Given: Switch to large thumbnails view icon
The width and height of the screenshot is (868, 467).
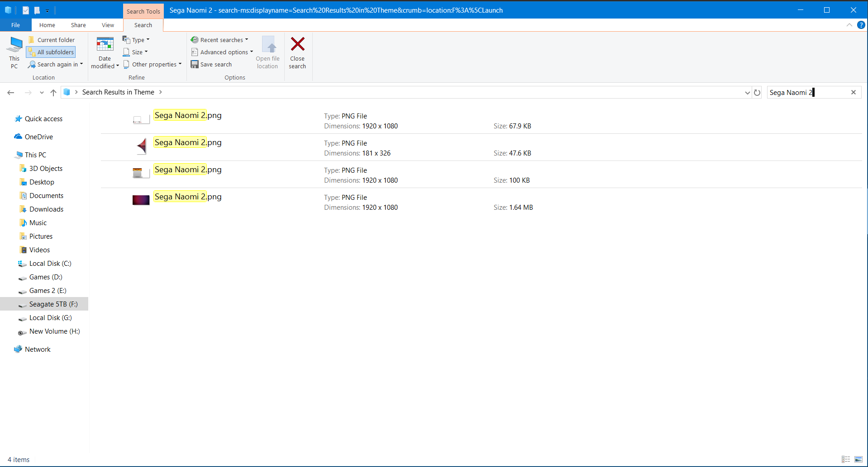Looking at the screenshot, I should (x=858, y=459).
